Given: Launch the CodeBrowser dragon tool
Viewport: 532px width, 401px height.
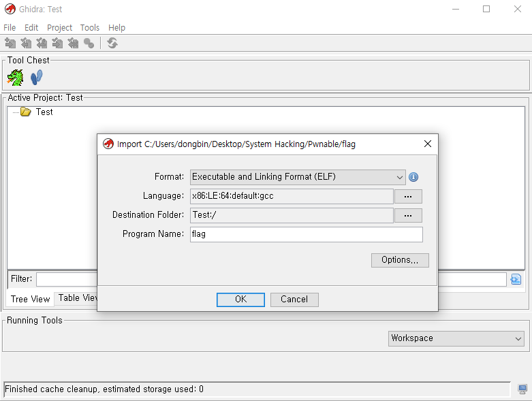Looking at the screenshot, I should point(15,78).
